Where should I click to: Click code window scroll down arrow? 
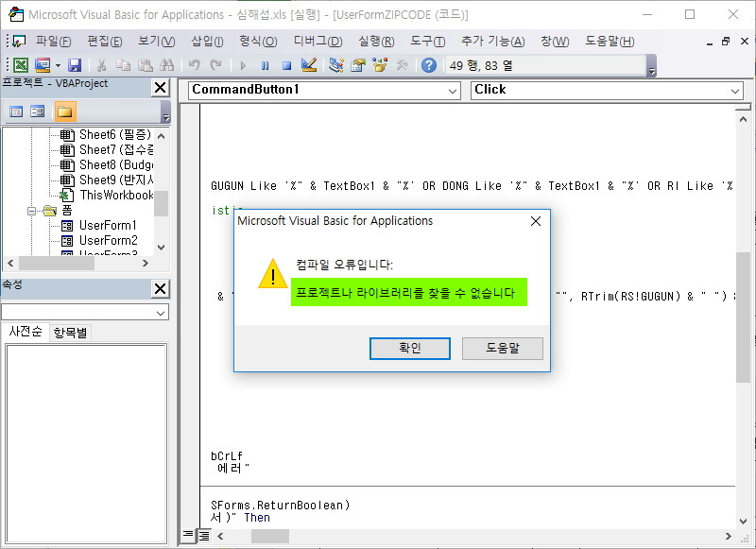743,522
